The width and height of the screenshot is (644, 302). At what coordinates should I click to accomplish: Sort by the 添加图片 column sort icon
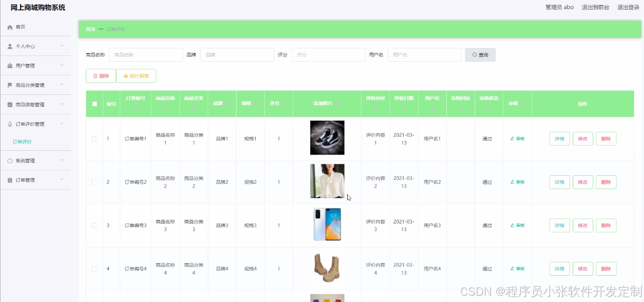pos(338,103)
